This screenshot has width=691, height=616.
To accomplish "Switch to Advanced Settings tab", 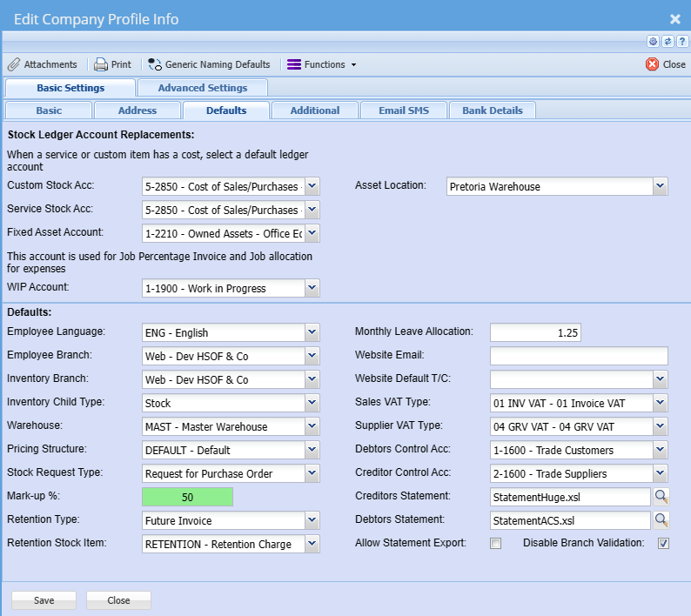I will 202,88.
